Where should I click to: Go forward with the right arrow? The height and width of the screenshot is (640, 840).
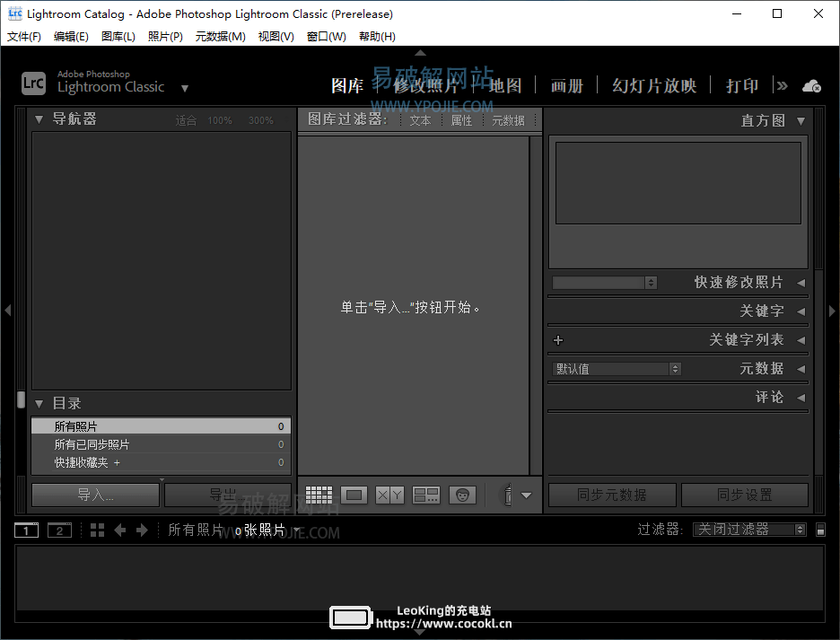(142, 530)
